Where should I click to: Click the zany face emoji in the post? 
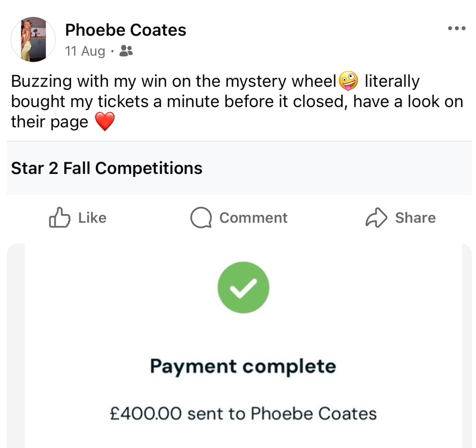click(x=348, y=81)
